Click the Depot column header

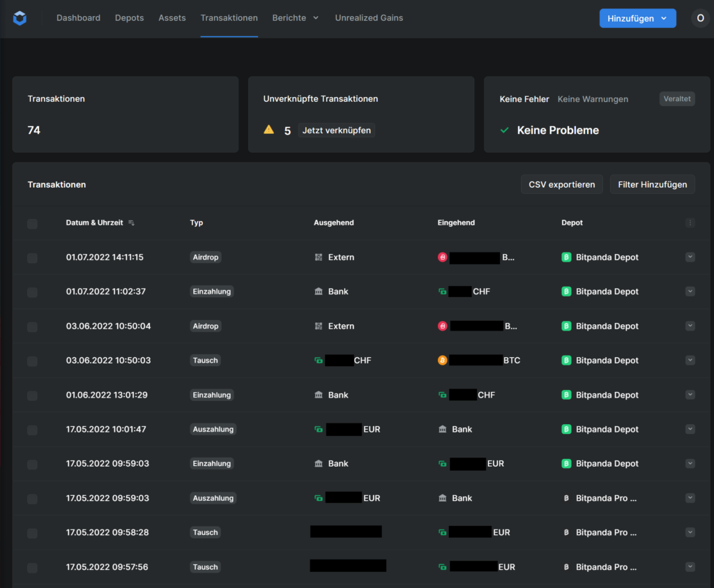pos(572,223)
